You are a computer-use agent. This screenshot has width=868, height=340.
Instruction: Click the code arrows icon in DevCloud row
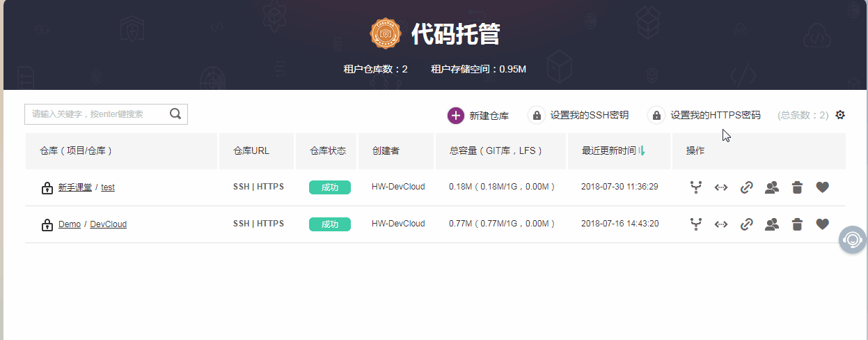(721, 224)
